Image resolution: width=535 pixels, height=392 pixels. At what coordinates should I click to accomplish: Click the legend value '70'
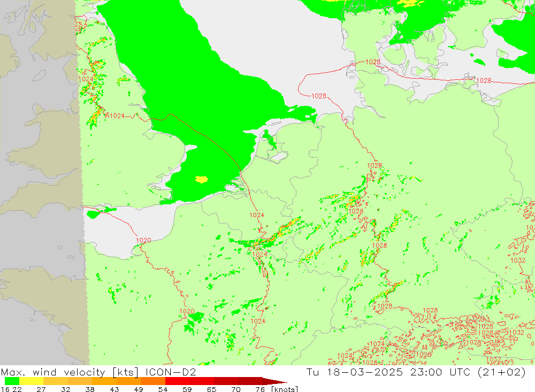[x=236, y=389]
